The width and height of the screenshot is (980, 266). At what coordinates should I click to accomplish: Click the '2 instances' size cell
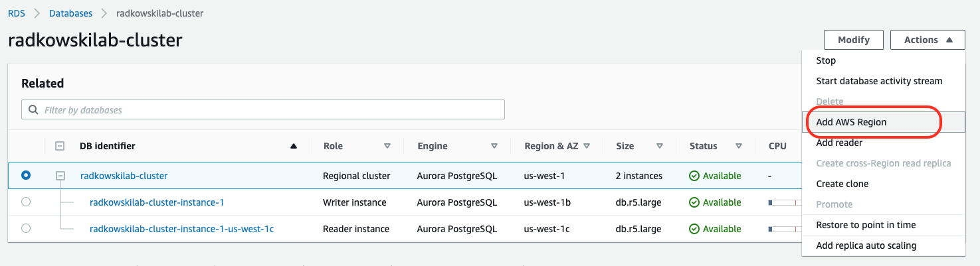(x=639, y=176)
